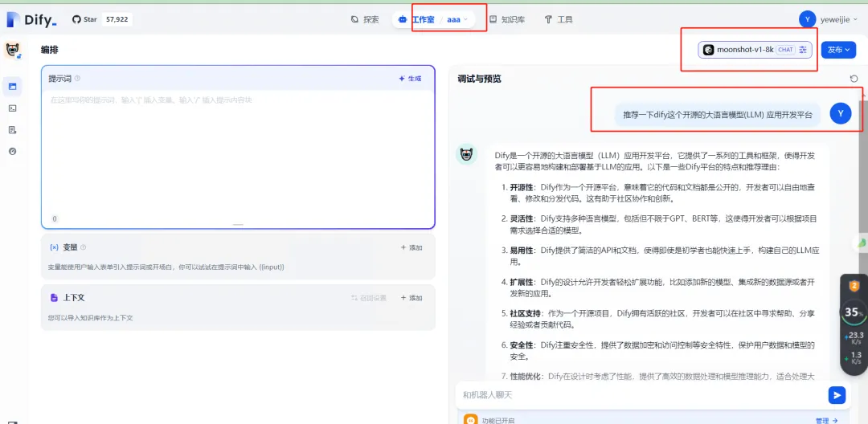Expand the yeweijie account menu
868x424 pixels.
[829, 19]
